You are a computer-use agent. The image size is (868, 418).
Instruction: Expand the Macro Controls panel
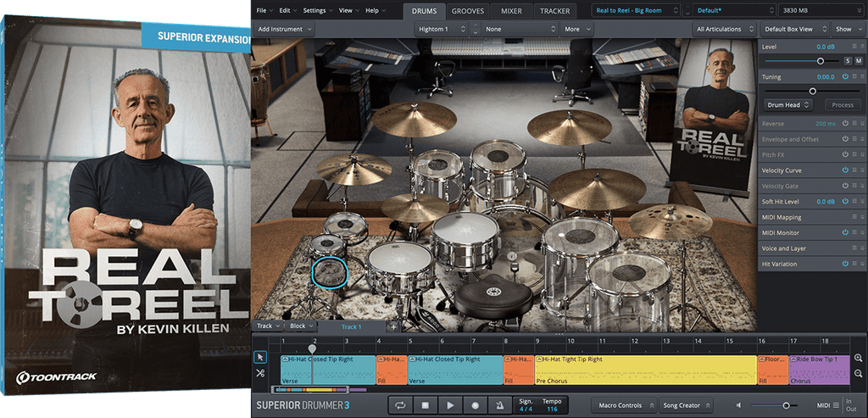(x=624, y=406)
